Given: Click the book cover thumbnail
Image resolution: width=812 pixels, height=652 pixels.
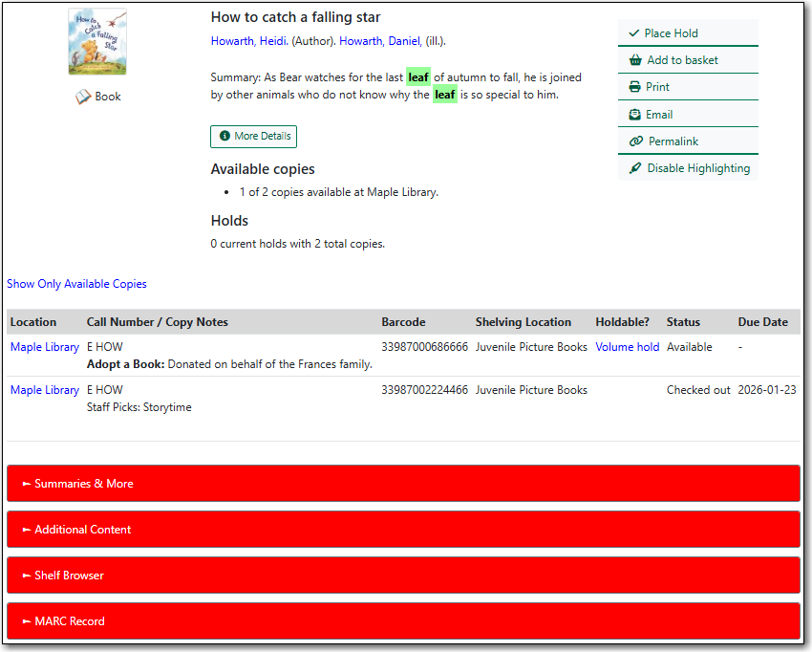Looking at the screenshot, I should pyautogui.click(x=96, y=42).
